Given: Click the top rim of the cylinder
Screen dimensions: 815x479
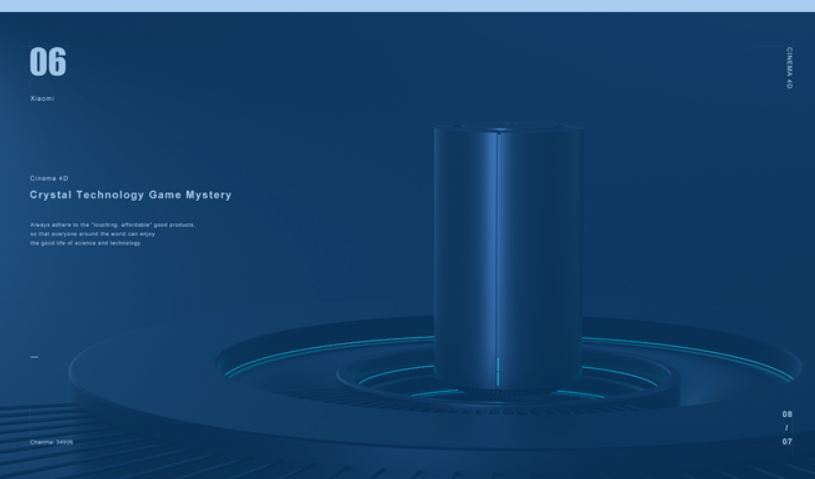Looking at the screenshot, I should [508, 129].
